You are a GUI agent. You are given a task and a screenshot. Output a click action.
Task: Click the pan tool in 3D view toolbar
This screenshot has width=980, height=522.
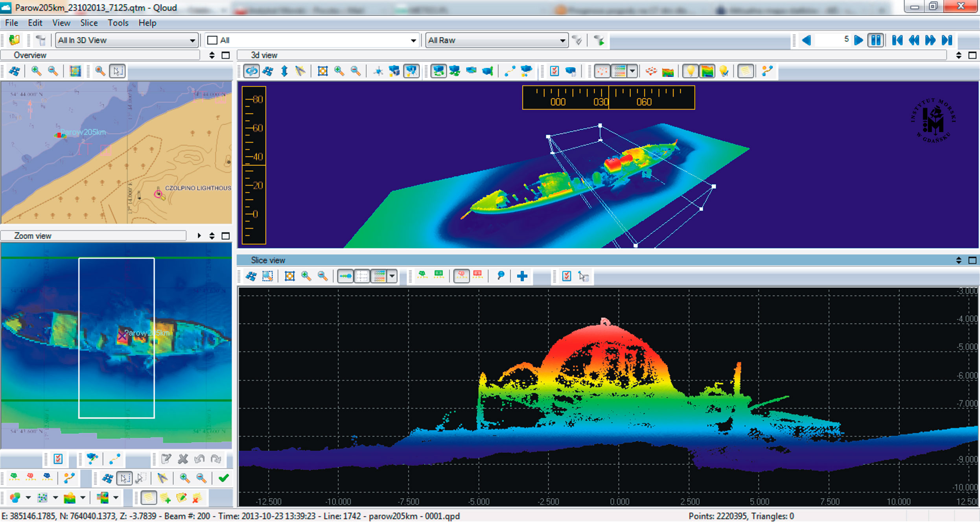[268, 71]
